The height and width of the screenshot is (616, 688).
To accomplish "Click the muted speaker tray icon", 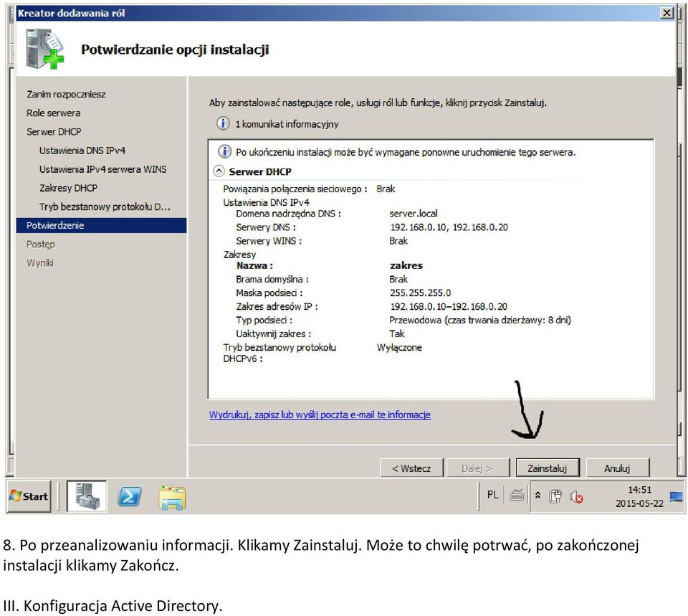I will tap(576, 496).
